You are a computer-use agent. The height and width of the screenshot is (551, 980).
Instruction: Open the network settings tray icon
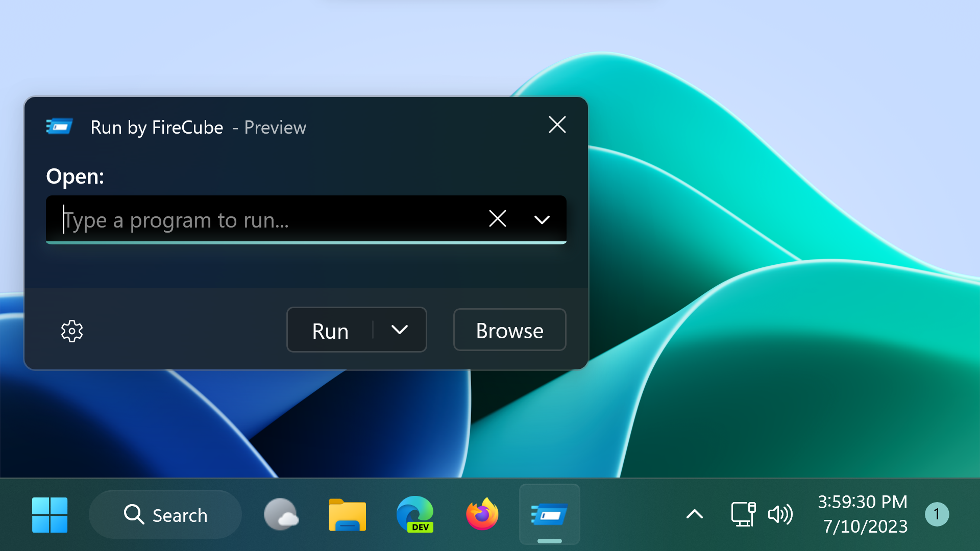tap(744, 514)
